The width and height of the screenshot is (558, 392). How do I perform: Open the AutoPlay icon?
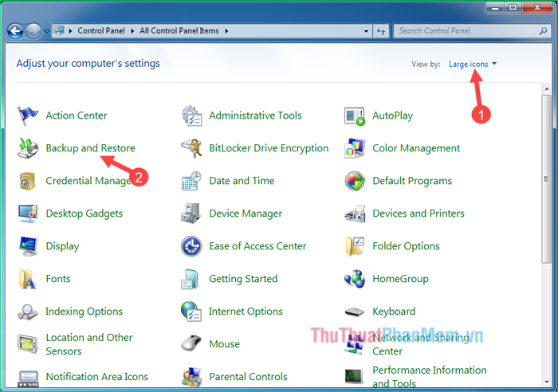tap(355, 116)
